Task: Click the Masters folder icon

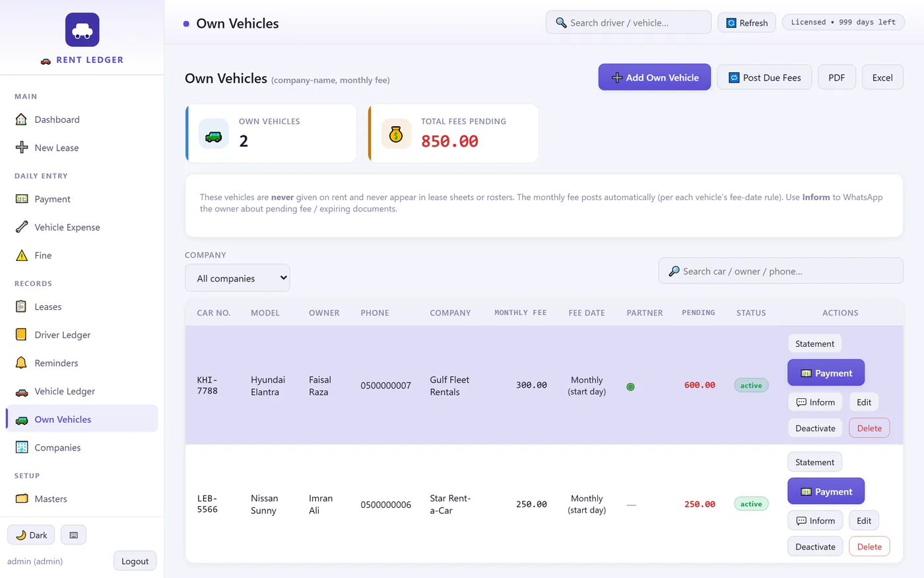Action: point(21,499)
